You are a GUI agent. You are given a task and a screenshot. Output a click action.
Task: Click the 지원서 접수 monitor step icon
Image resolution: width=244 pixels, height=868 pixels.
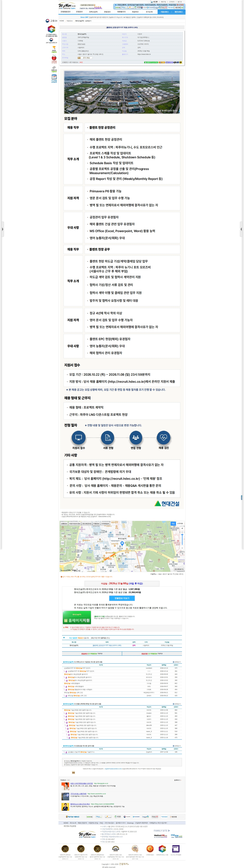tap(79, 437)
